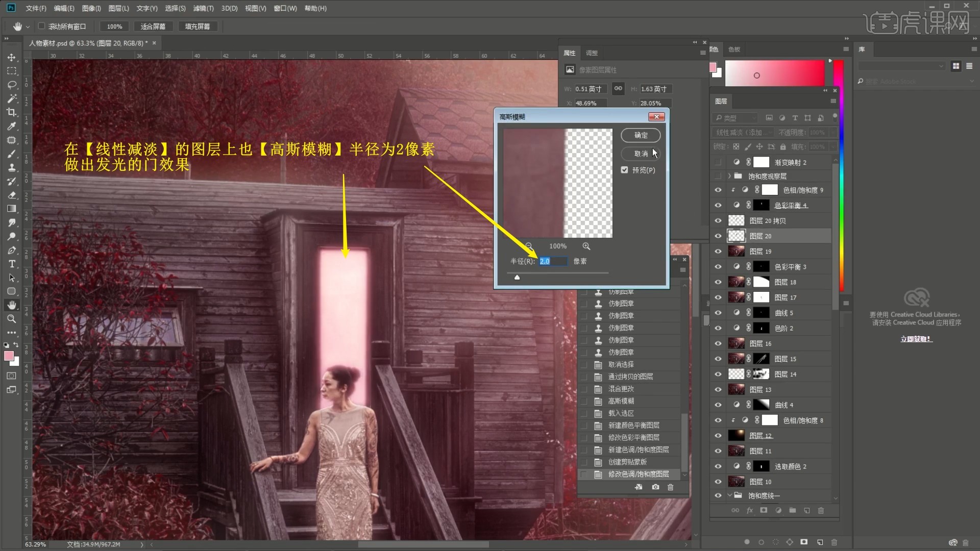Collapse the 饱和度统一 layer group
This screenshot has height=551, width=980.
coord(729,495)
